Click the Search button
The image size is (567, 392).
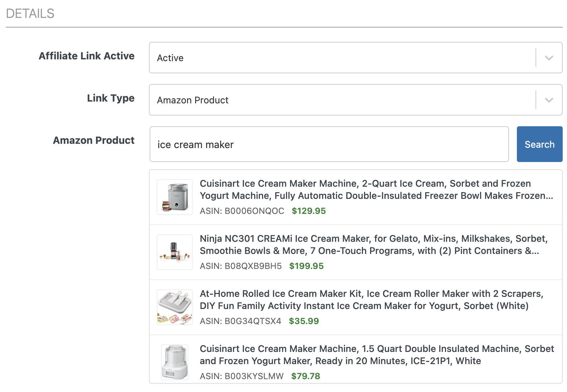(539, 144)
